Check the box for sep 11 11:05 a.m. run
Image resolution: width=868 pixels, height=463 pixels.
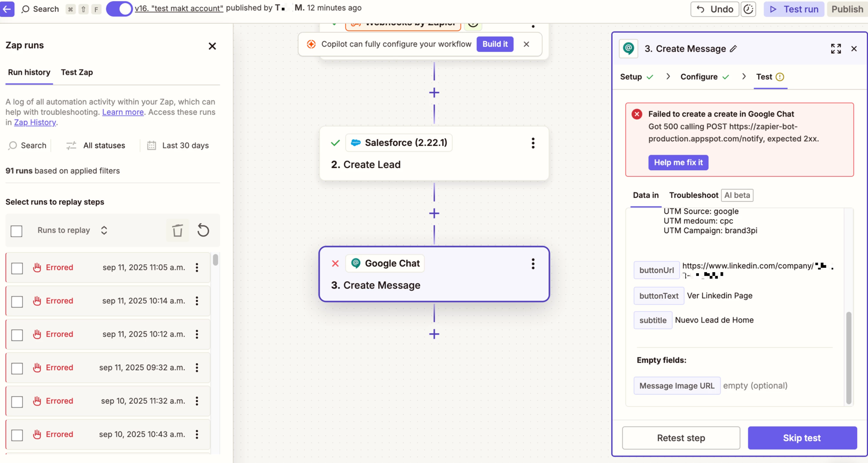[x=17, y=268]
